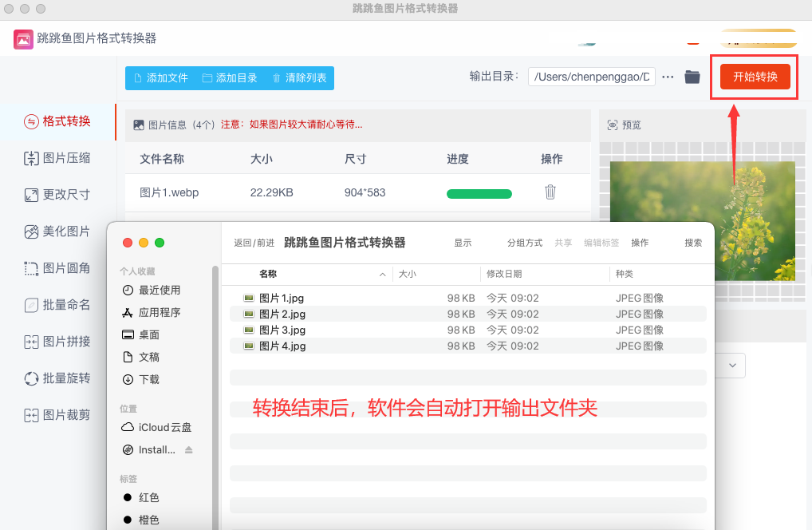Click 共享 in Finder toolbar

[563, 243]
